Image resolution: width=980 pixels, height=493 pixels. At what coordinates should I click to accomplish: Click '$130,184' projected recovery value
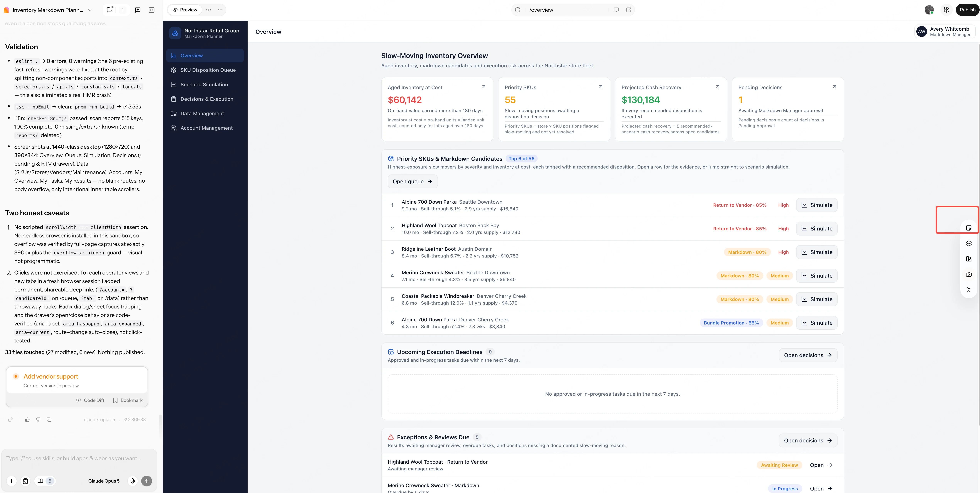coord(641,100)
